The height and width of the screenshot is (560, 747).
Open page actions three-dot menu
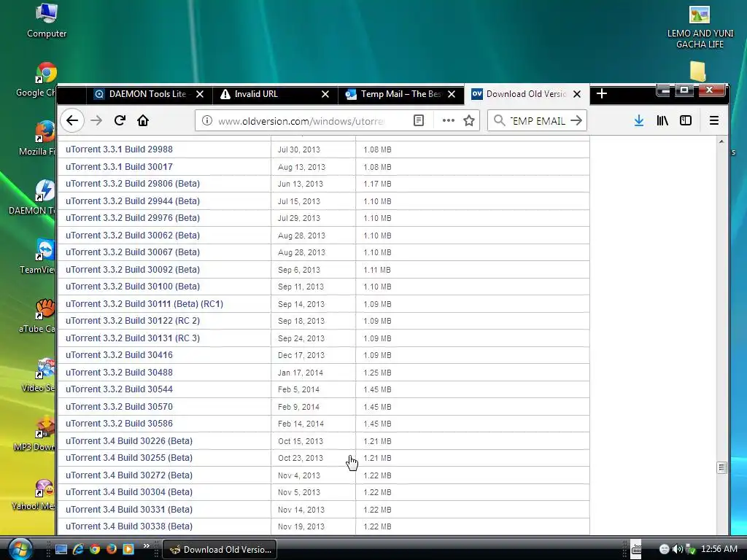[x=448, y=120]
